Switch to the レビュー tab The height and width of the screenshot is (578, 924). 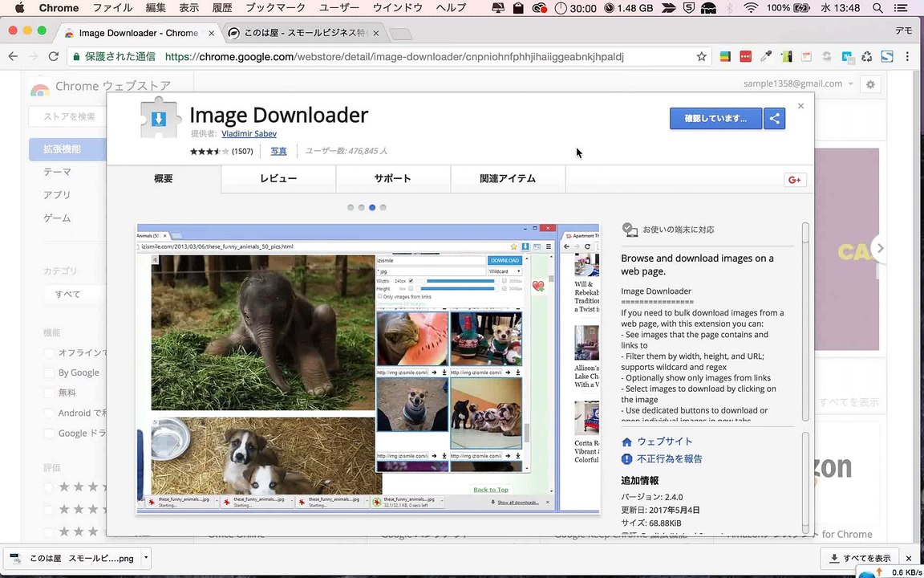tap(278, 179)
